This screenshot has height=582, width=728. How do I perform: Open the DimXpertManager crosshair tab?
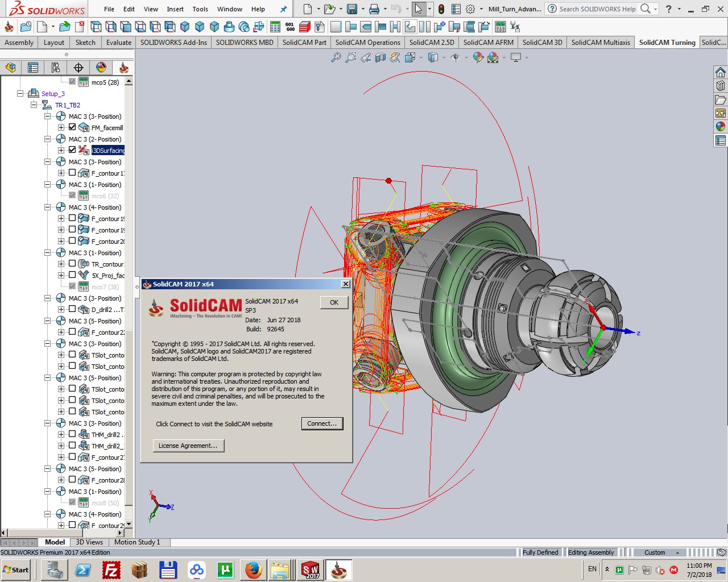click(78, 68)
